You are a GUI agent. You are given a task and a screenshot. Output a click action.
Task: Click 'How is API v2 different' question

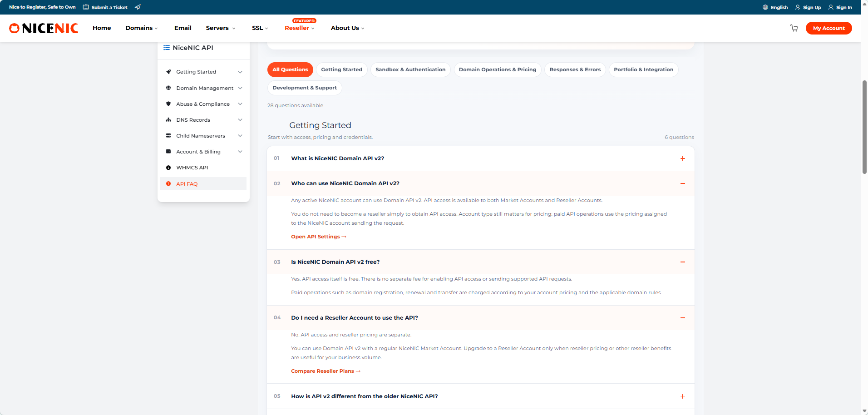[365, 396]
